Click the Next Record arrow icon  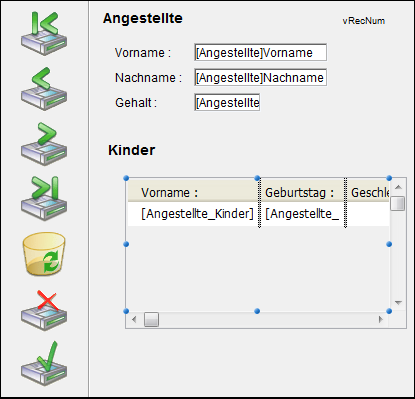(44, 144)
